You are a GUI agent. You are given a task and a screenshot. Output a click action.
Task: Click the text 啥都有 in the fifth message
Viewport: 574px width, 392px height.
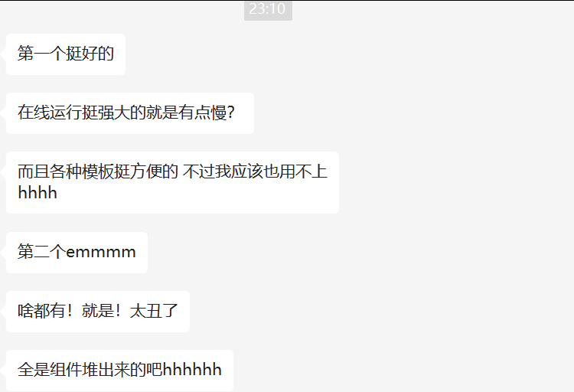pyautogui.click(x=42, y=311)
